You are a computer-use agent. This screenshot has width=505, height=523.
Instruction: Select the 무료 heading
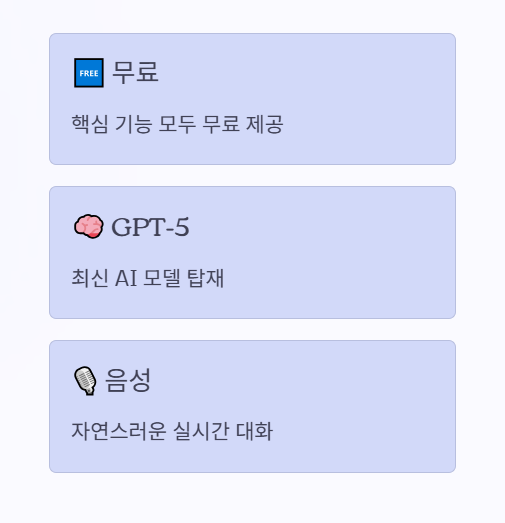point(135,72)
